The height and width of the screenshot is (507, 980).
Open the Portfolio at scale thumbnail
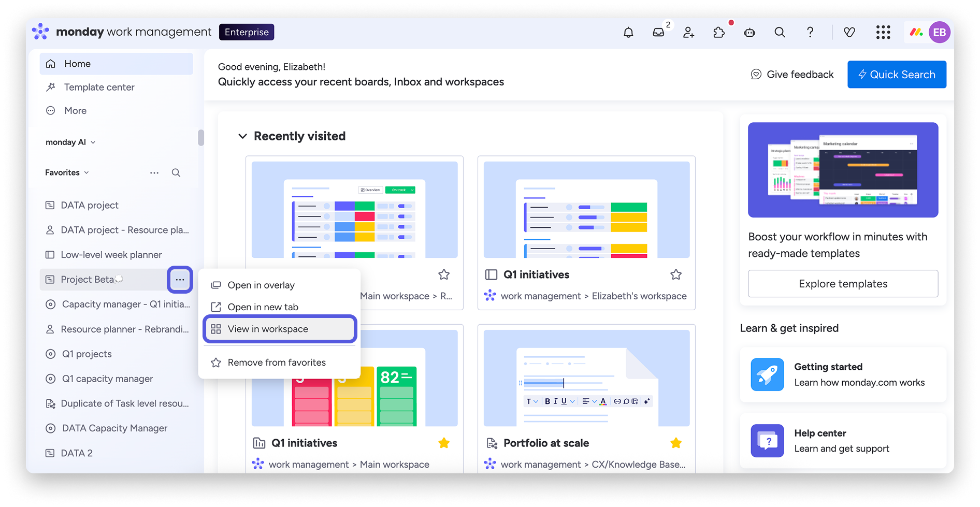tap(587, 378)
